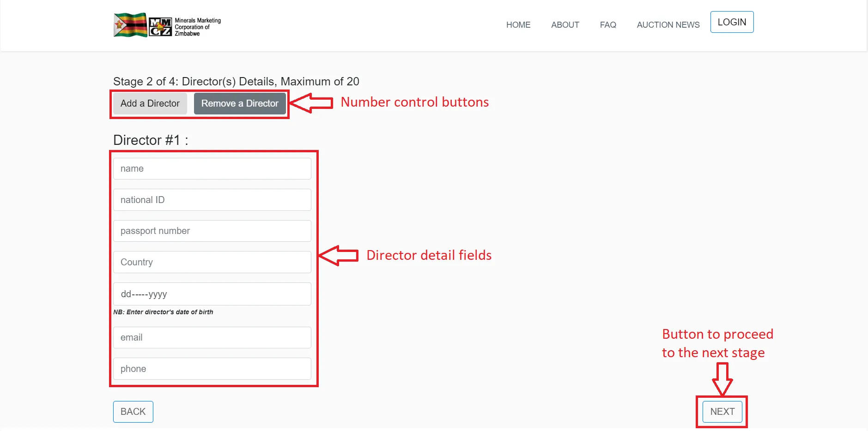This screenshot has height=431, width=868.
Task: Click the Director #1 heading
Action: 150,140
